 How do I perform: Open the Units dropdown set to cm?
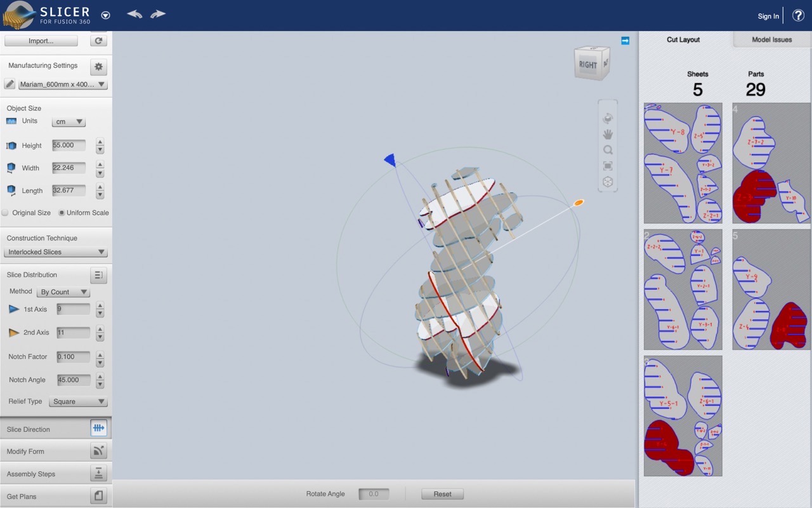coord(69,122)
